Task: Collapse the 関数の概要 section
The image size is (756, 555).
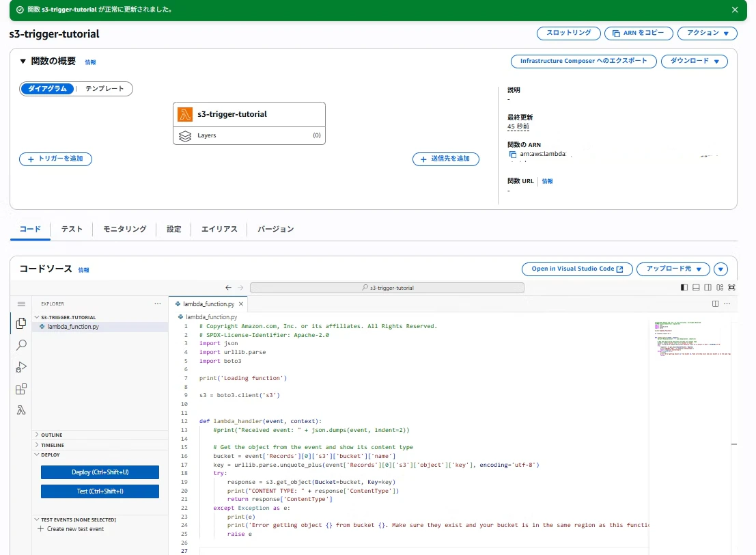Action: (x=23, y=62)
